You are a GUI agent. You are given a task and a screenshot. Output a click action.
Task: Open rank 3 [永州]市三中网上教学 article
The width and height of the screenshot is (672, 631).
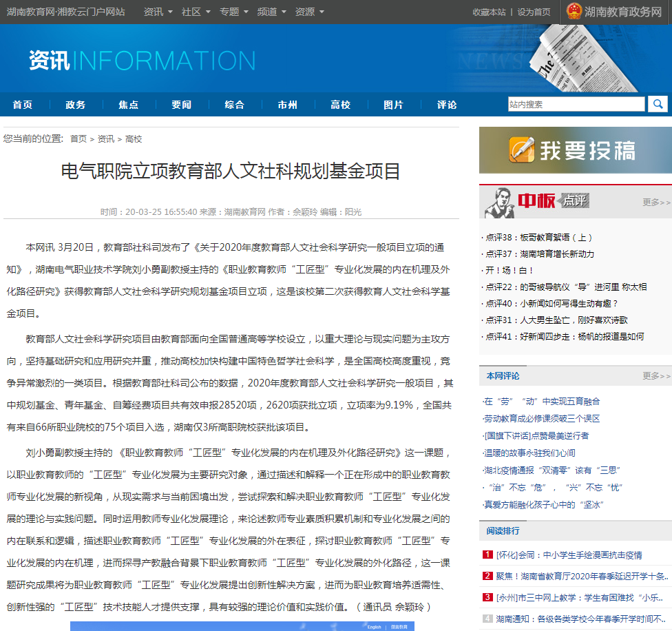click(580, 597)
